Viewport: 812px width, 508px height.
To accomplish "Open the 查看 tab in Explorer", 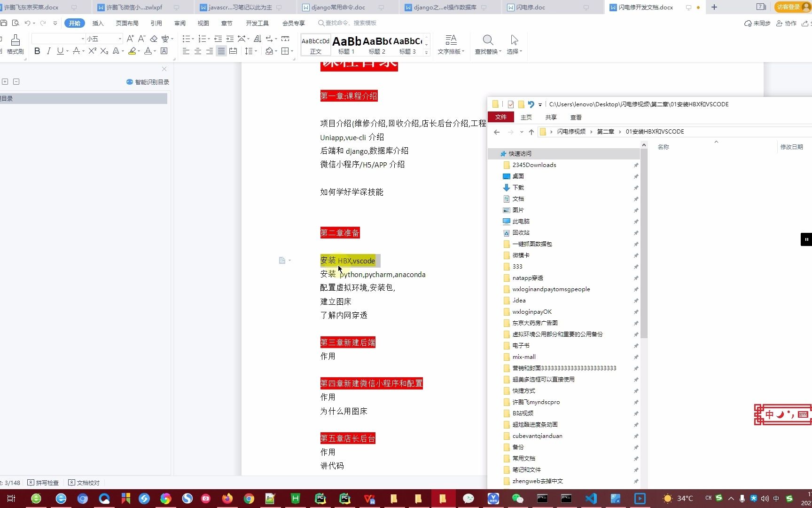I will (575, 117).
